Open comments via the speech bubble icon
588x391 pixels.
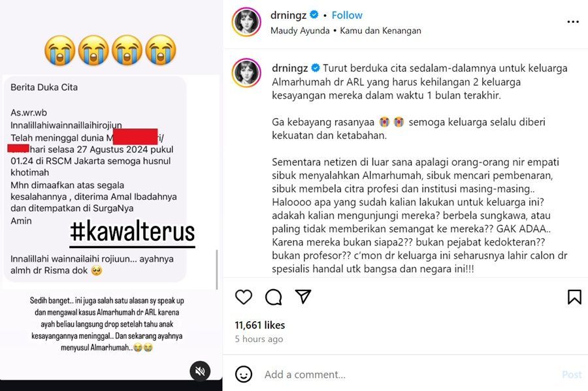click(273, 297)
